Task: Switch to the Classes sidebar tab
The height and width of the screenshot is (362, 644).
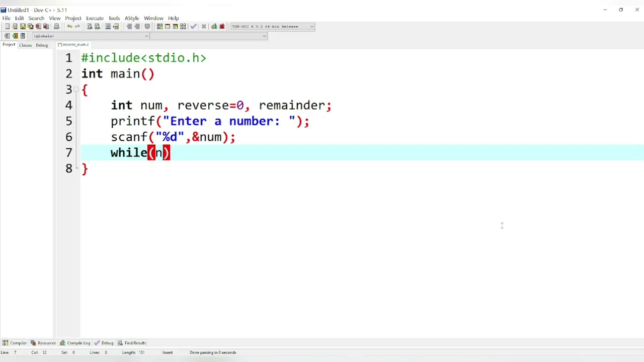Action: [26, 45]
